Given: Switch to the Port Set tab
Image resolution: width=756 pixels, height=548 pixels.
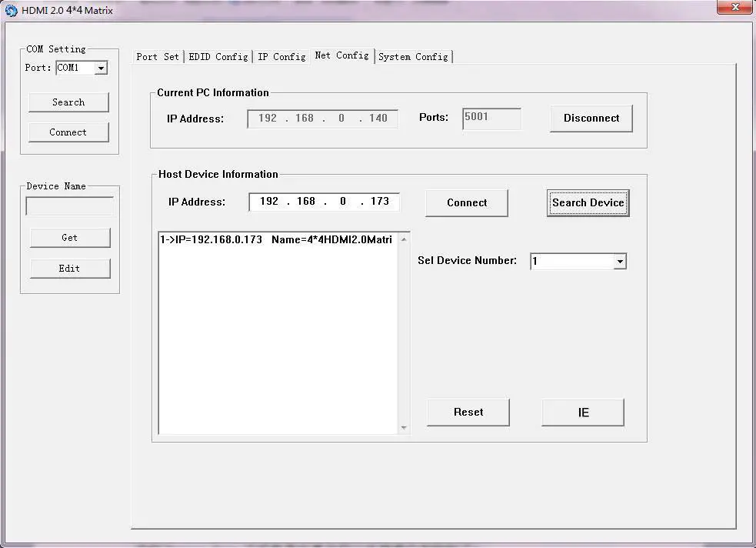Looking at the screenshot, I should [158, 55].
